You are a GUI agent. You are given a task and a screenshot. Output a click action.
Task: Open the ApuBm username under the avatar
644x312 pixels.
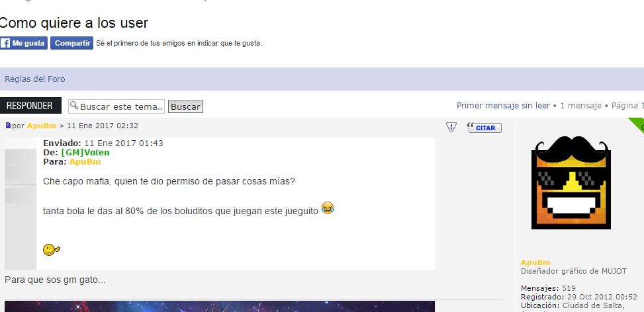tap(535, 262)
